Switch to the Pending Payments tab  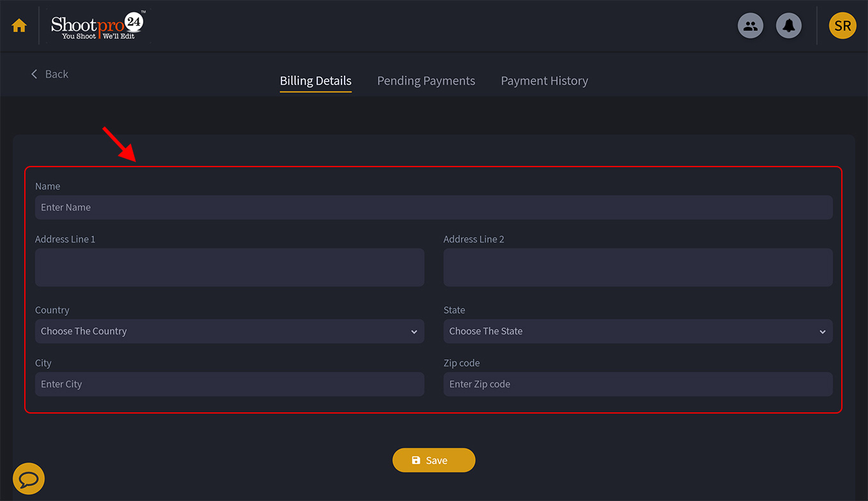(x=426, y=80)
